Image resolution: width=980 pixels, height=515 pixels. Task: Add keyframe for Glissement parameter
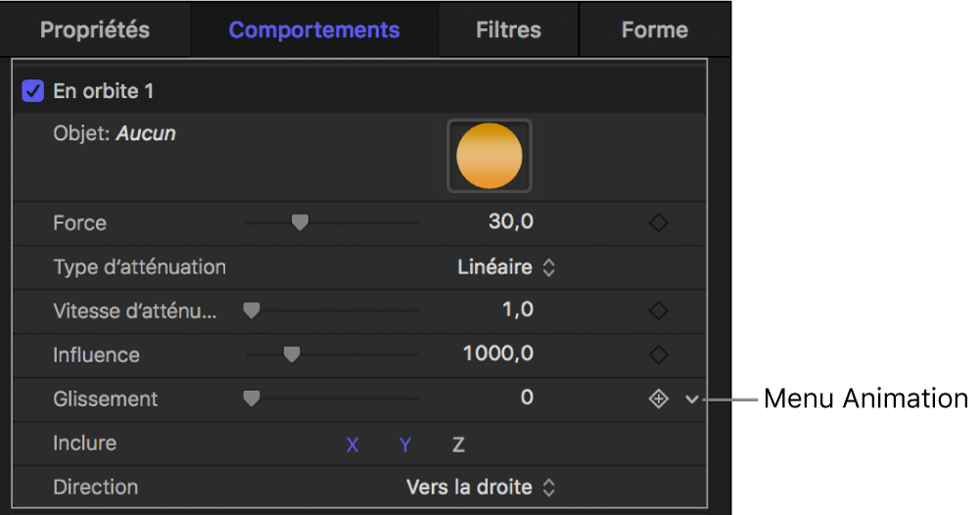[x=659, y=398]
